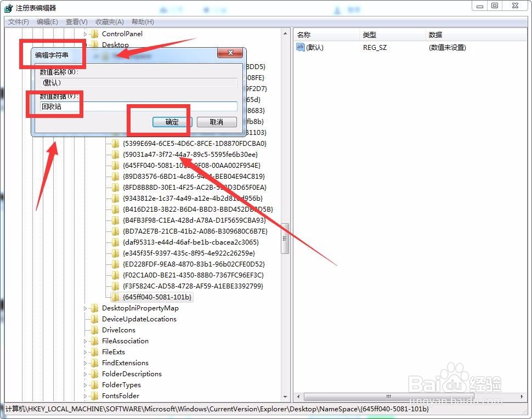Click the folder icon of {59031a47-3f72-44a7-89c5-5595fe6b30ee}
The height and width of the screenshot is (419, 532).
[116, 155]
